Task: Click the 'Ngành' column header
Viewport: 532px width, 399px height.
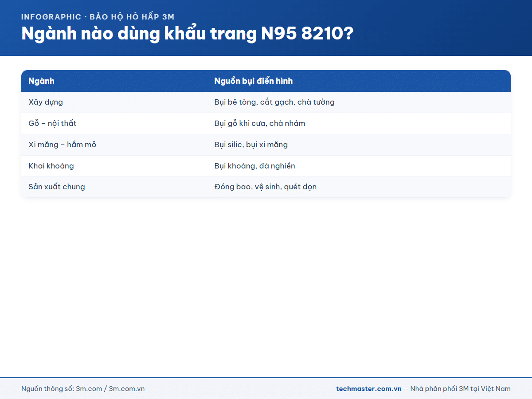Action: tap(114, 81)
